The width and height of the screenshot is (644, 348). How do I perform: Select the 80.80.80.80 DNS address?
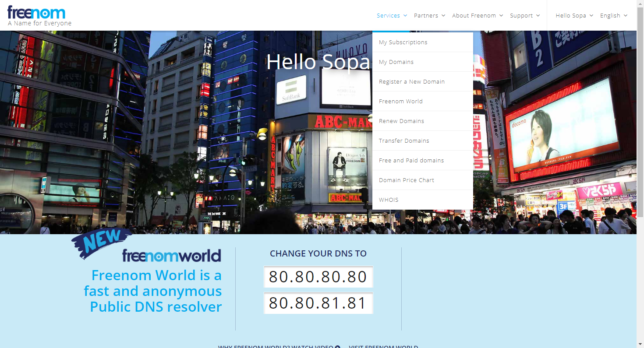tap(318, 277)
